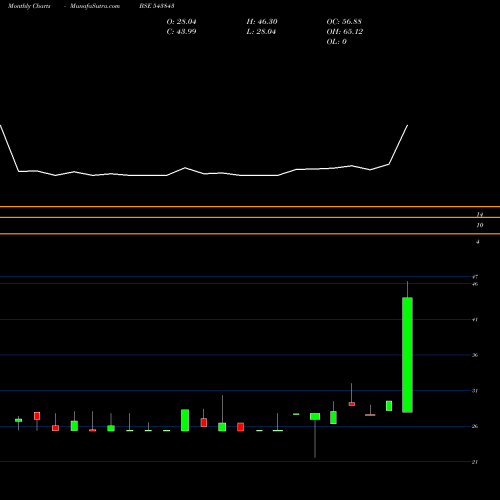This screenshot has width=500, height=500.
Task: Click the indicator axis label 4
Action: (478, 242)
